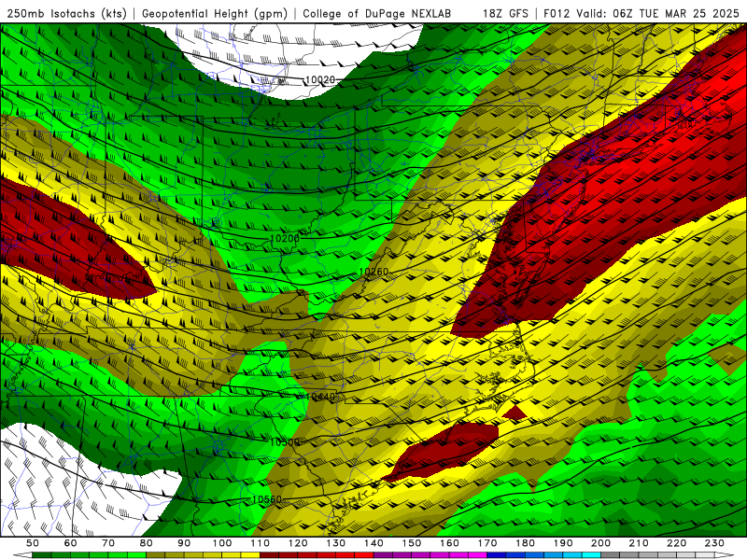The height and width of the screenshot is (560, 747).
Task: Click the 130 value on the color scale
Action: pyautogui.click(x=336, y=543)
